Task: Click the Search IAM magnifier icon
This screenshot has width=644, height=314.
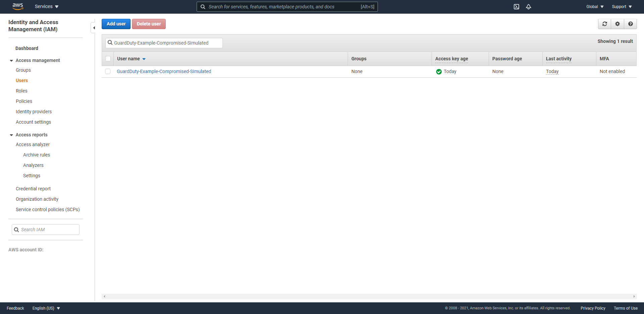Action: (16, 230)
